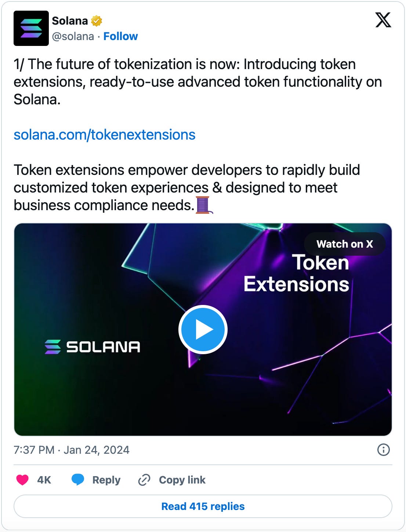Click the chain-link icon next to Copy link
This screenshot has width=406, height=532.
144,480
